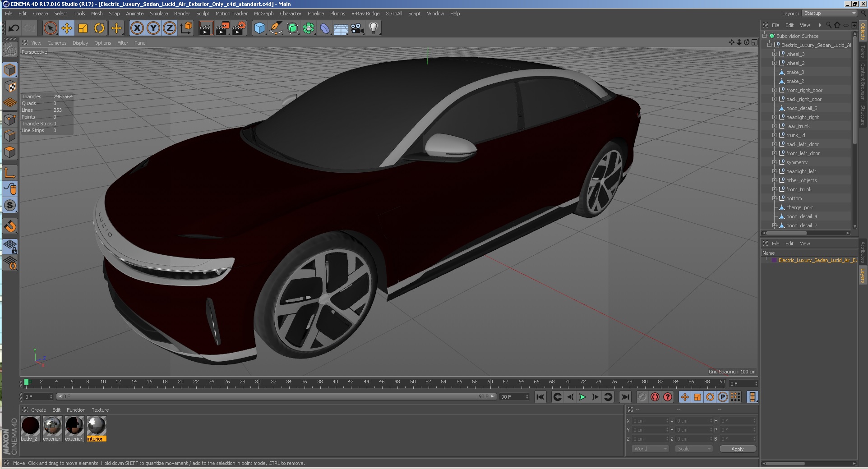Click the search magnifier in Object Manager
868x469 pixels.
pyautogui.click(x=829, y=25)
